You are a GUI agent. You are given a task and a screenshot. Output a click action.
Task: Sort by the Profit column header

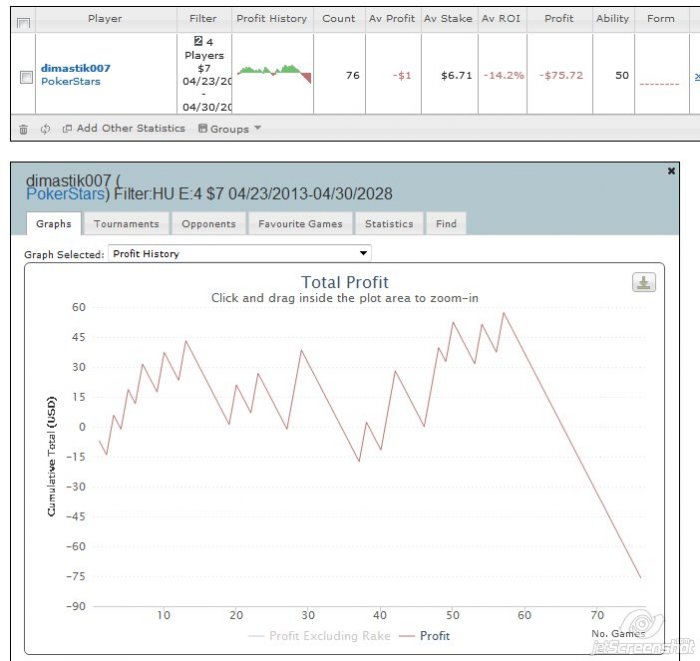[559, 19]
